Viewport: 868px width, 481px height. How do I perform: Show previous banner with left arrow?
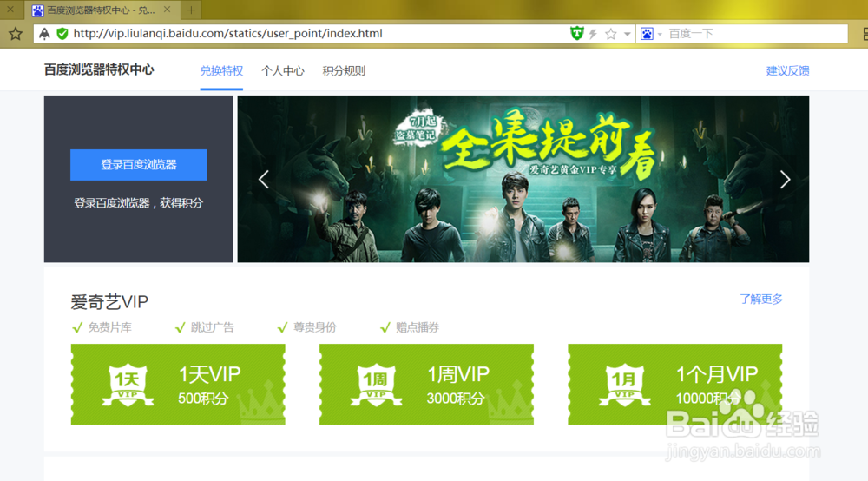264,180
